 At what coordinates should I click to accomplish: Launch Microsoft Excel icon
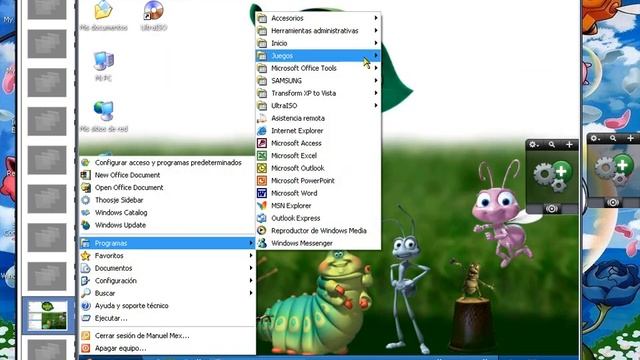pos(262,156)
